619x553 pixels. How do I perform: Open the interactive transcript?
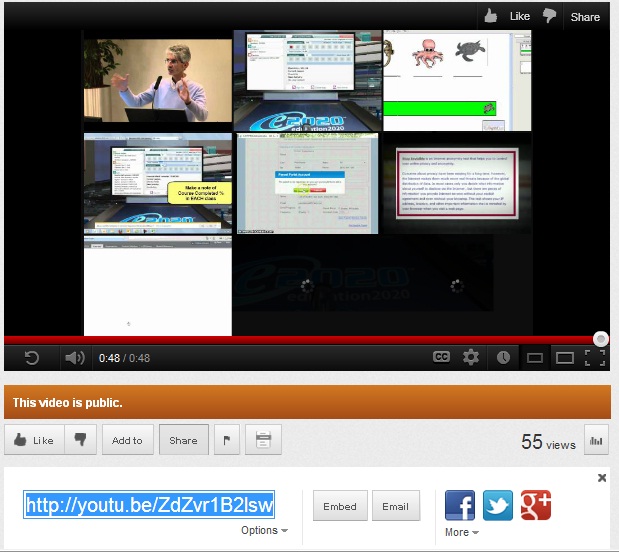click(x=263, y=440)
